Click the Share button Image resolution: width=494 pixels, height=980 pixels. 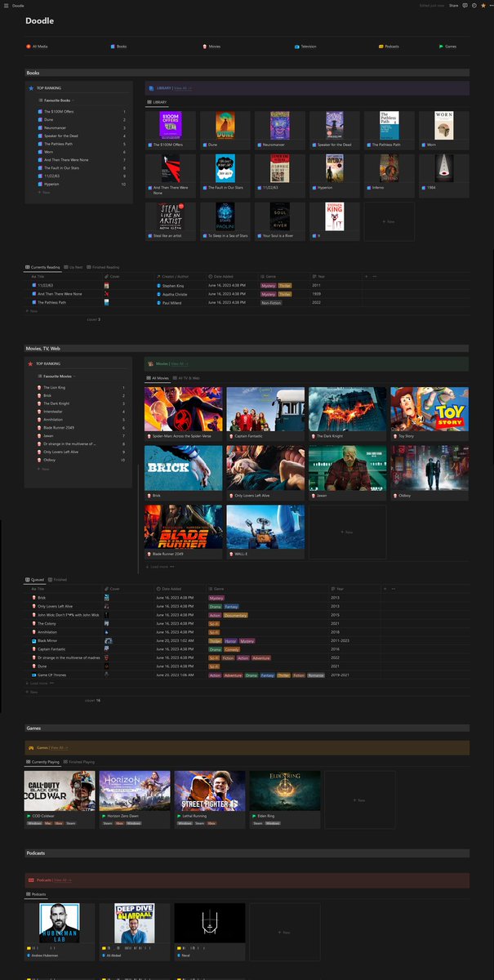click(453, 5)
